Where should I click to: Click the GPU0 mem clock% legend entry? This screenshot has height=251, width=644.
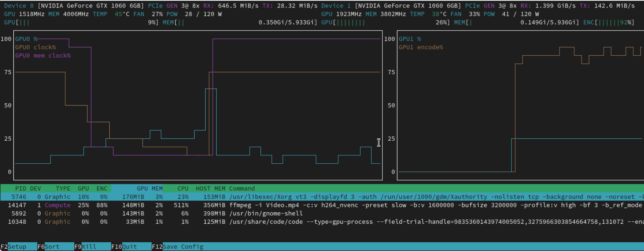tap(43, 55)
